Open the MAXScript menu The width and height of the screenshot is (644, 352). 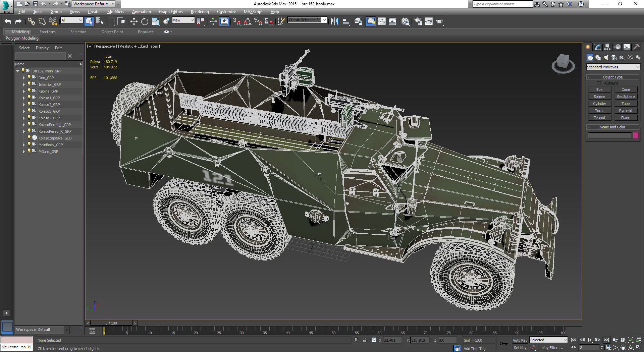point(253,12)
